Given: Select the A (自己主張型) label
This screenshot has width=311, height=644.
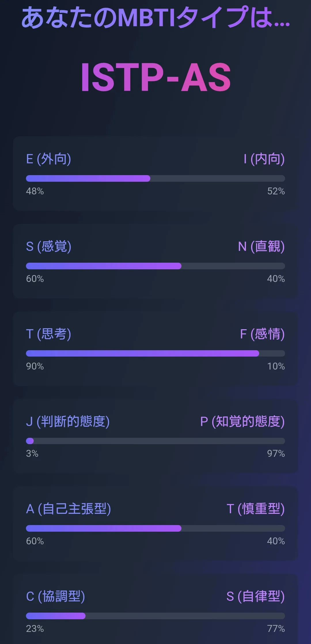Looking at the screenshot, I should click(x=69, y=509).
